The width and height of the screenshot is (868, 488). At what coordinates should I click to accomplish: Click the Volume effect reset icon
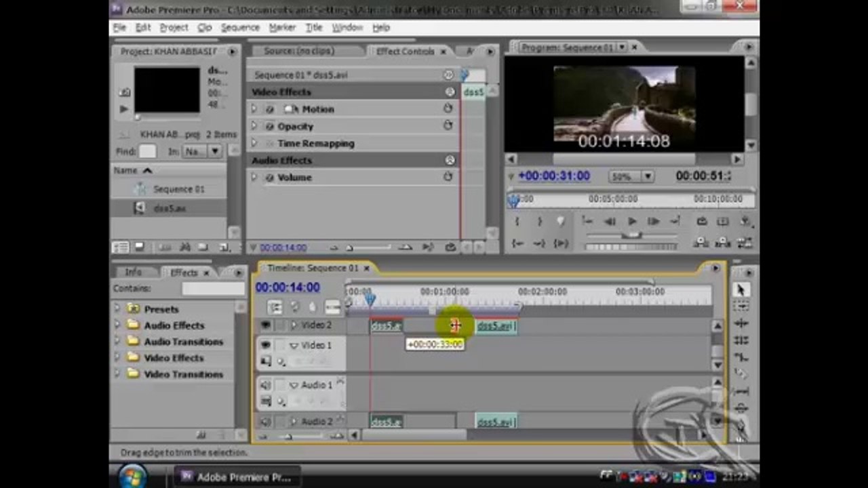(448, 177)
